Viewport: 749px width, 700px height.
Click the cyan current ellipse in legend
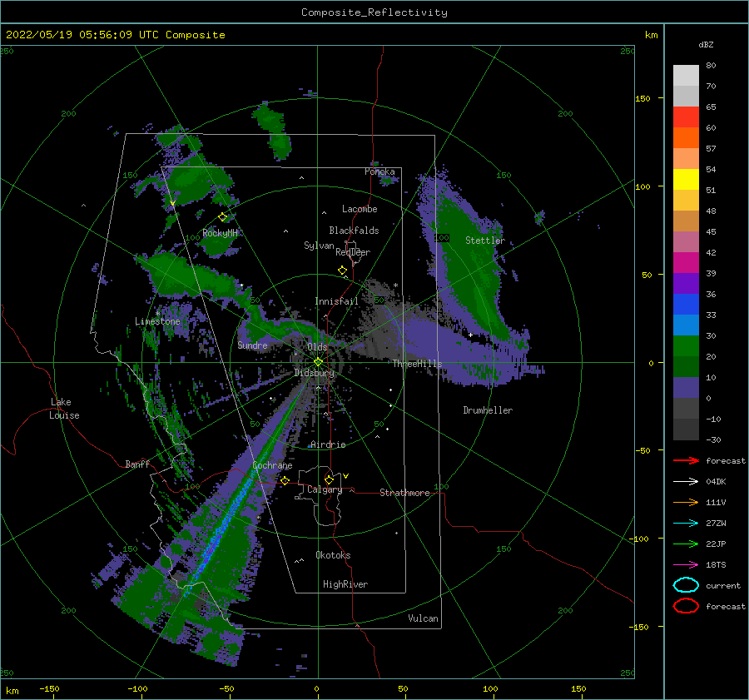[686, 585]
